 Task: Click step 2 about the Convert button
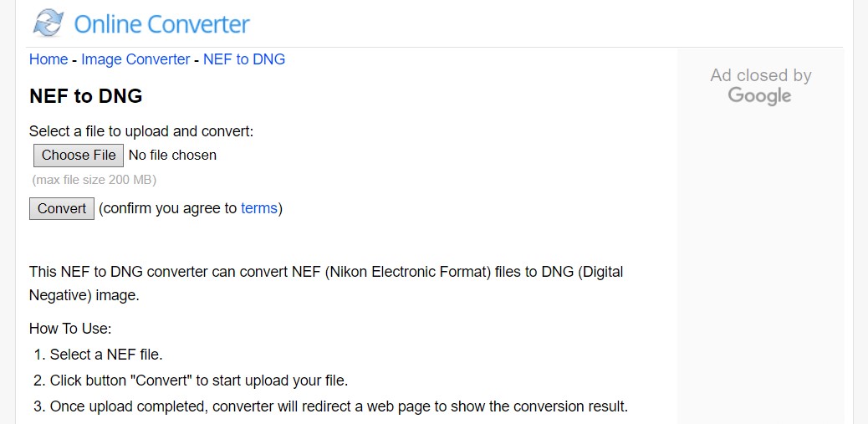pos(191,381)
